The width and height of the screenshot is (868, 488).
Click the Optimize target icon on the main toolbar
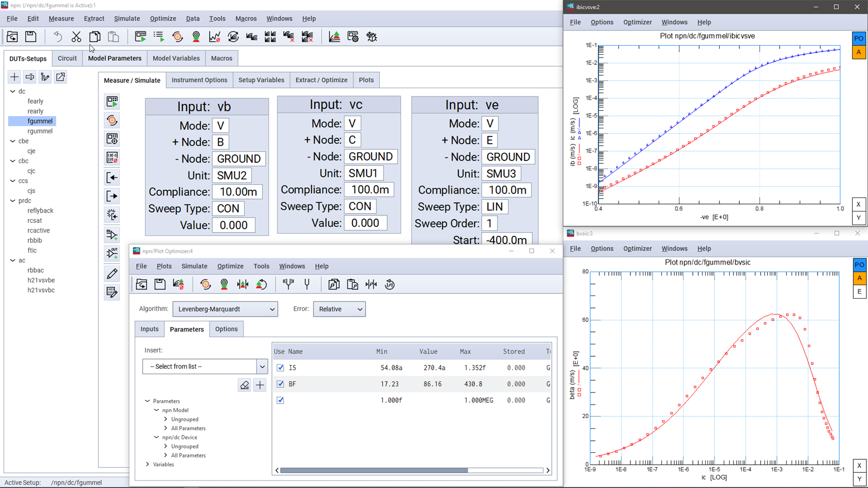[178, 36]
